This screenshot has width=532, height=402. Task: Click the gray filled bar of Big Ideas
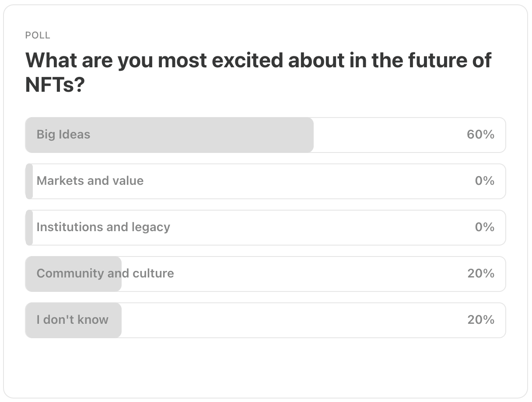pos(197,135)
